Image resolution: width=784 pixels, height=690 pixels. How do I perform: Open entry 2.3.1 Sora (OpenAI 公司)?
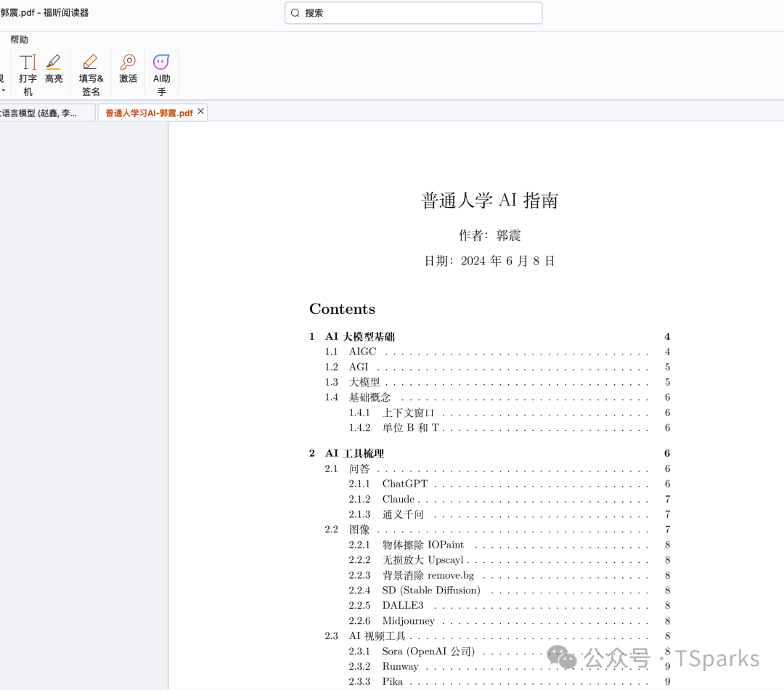click(x=510, y=652)
